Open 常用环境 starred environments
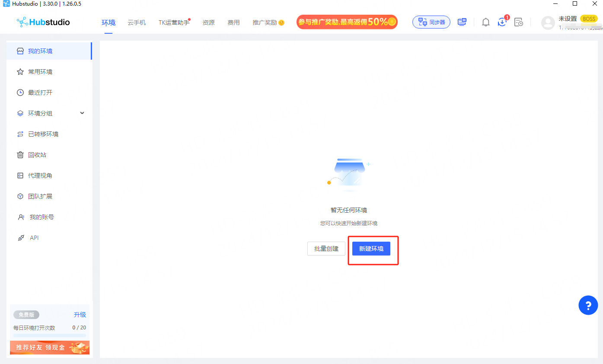The height and width of the screenshot is (364, 603). [40, 72]
